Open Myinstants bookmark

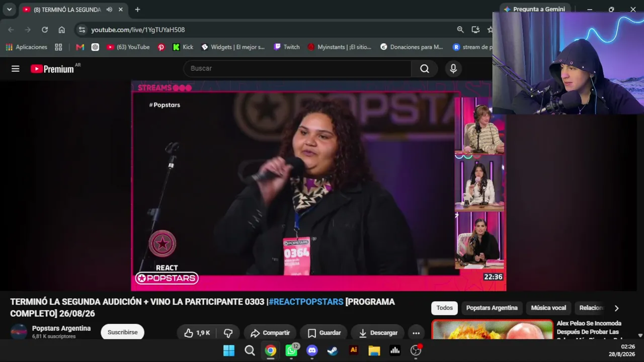(x=339, y=47)
